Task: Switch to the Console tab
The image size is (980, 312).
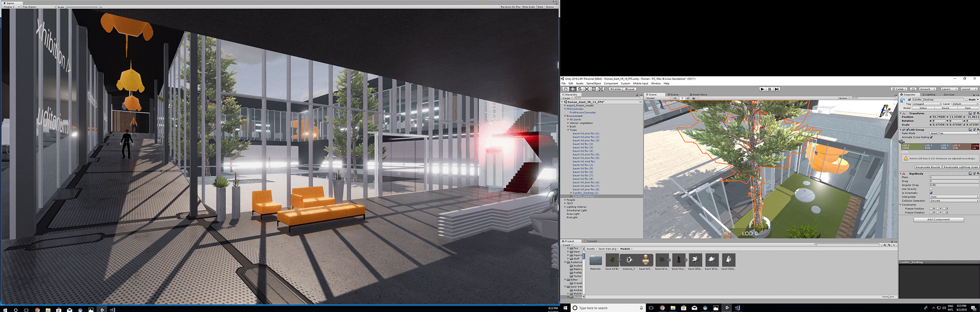Action: (x=591, y=241)
